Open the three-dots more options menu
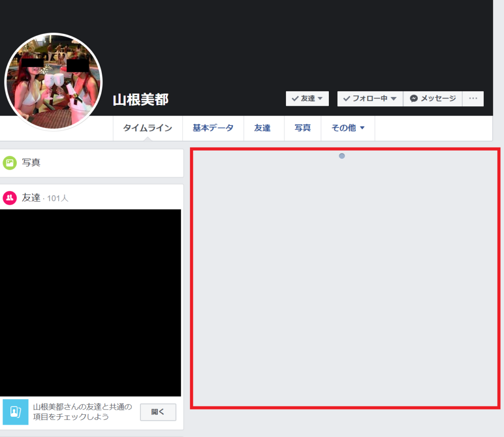This screenshot has height=437, width=504. [x=473, y=98]
